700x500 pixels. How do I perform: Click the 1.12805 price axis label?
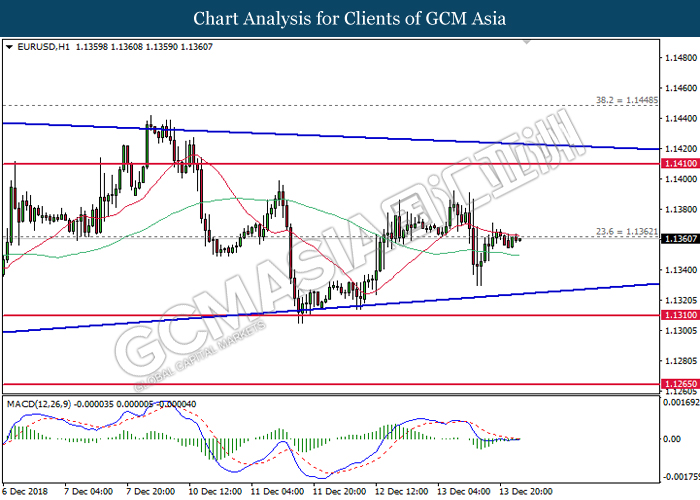(681, 361)
